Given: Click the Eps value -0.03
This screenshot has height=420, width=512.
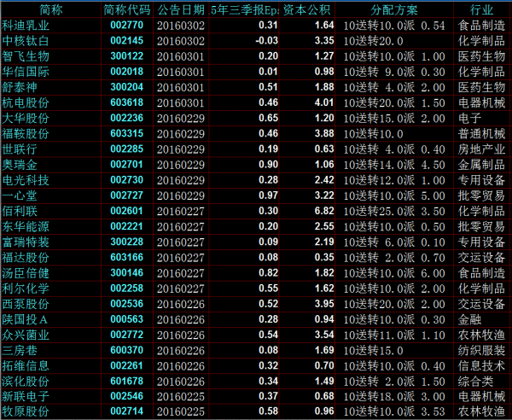Looking at the screenshot, I should (267, 40).
